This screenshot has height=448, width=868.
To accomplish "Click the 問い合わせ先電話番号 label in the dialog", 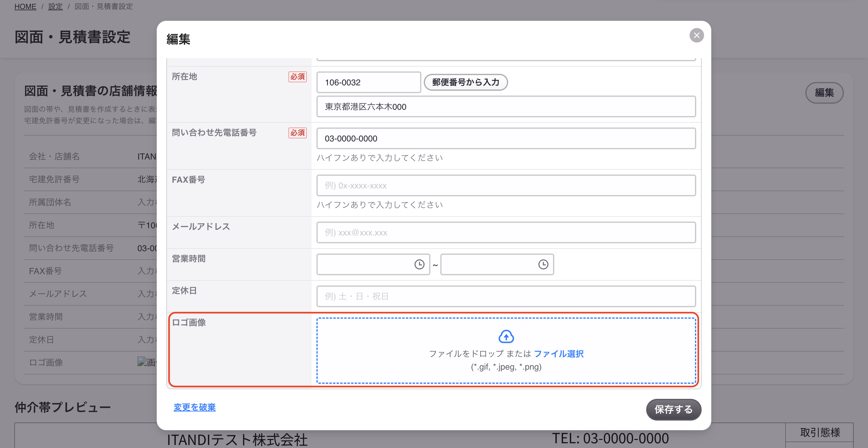I will [x=214, y=132].
